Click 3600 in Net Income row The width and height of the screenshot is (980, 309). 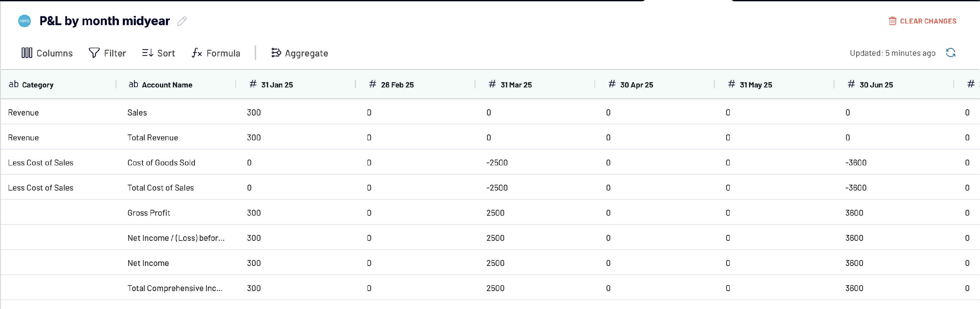[855, 263]
